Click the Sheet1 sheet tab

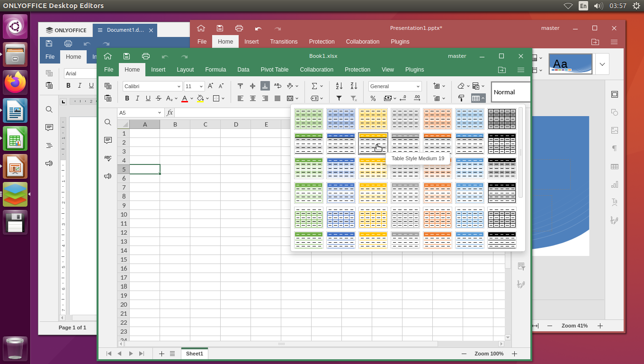click(195, 354)
